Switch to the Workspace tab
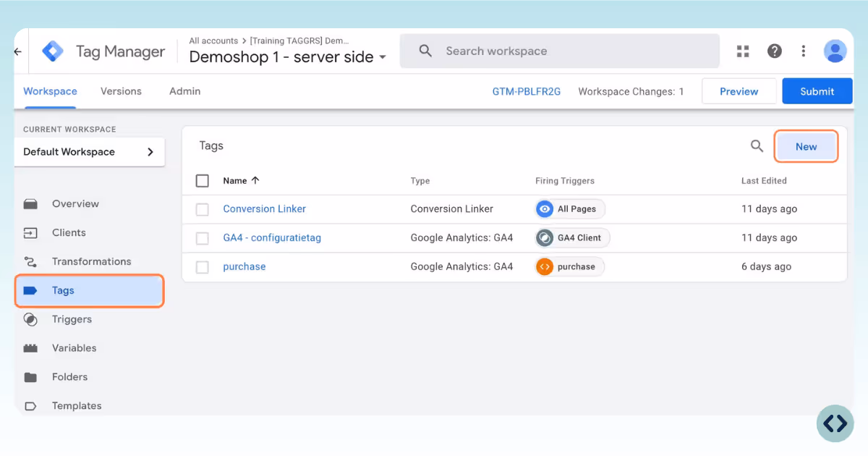 [50, 91]
